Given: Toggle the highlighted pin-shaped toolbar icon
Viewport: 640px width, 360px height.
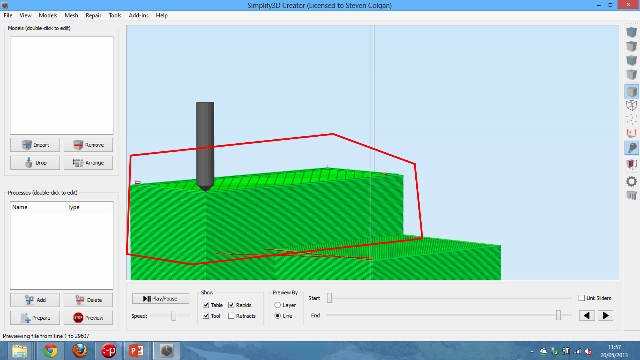Looking at the screenshot, I should (631, 148).
